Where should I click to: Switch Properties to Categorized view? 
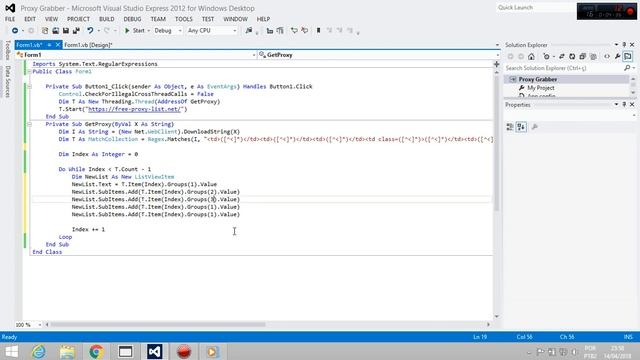point(510,127)
